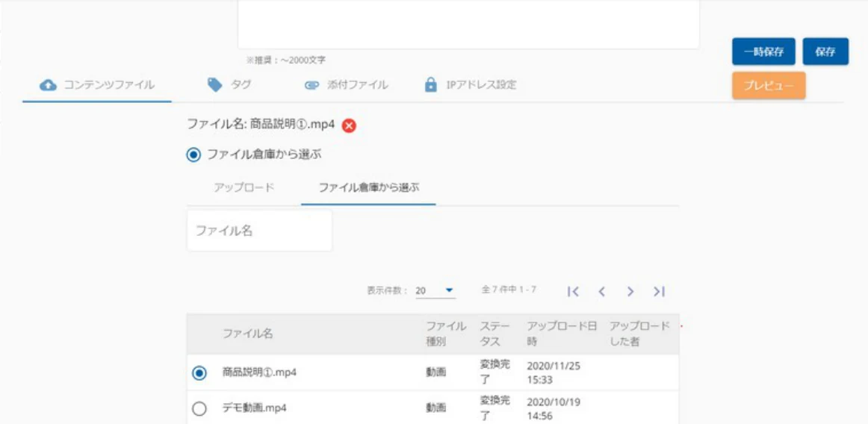Click the tag icon beside タグ
The image size is (868, 424).
click(215, 84)
